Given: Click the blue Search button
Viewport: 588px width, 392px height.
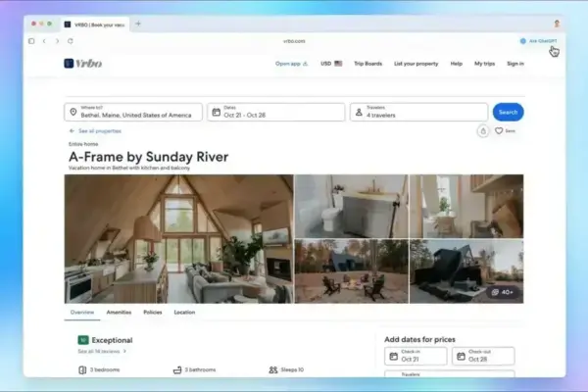Looking at the screenshot, I should 508,112.
